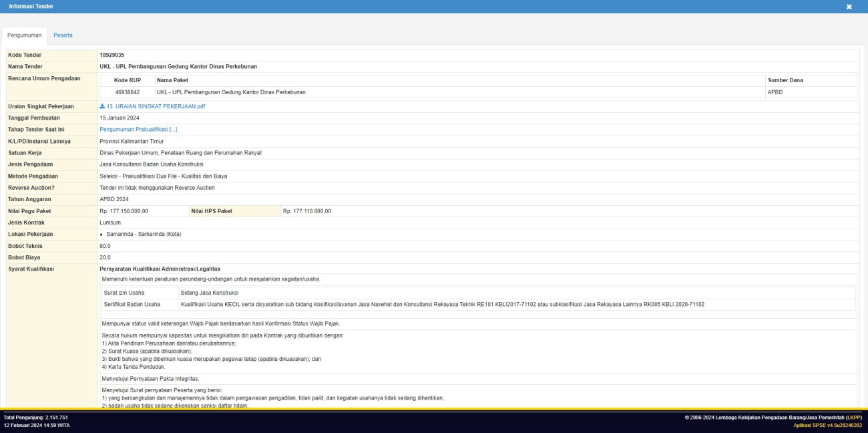
Task: Click the Kode RUP value 46938842
Action: coord(127,92)
